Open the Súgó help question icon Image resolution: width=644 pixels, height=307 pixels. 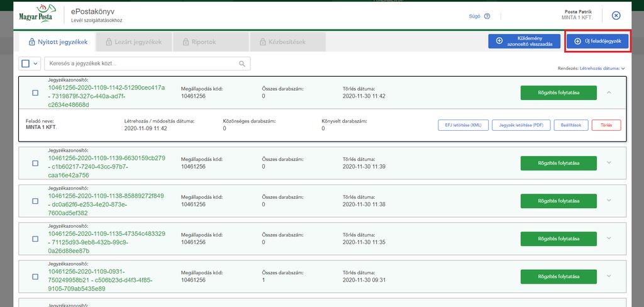[487, 16]
